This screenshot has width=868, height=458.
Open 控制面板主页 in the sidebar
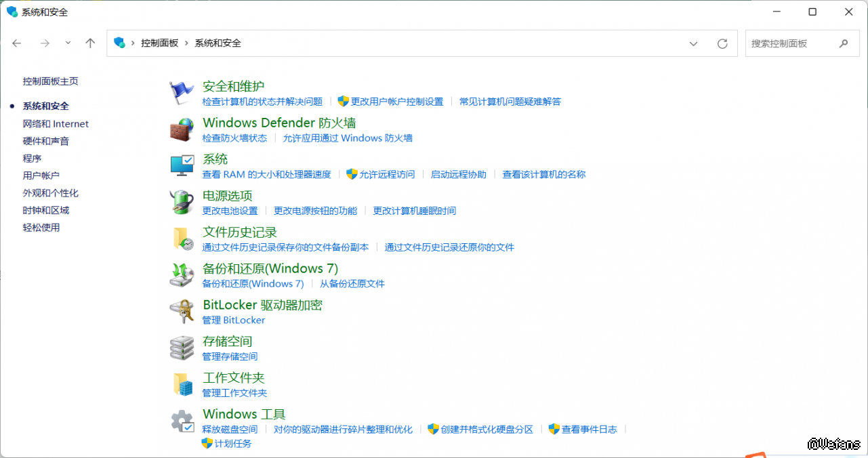coord(50,81)
